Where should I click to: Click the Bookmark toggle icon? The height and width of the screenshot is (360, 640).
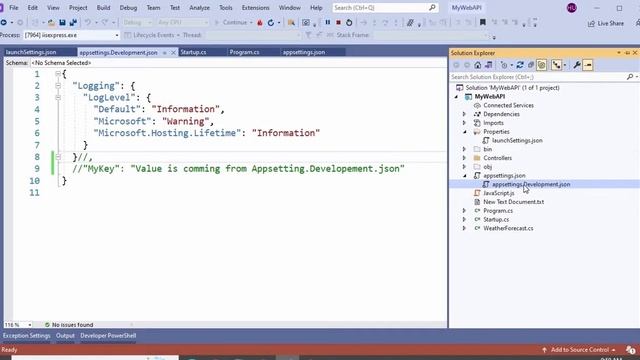(x=482, y=22)
